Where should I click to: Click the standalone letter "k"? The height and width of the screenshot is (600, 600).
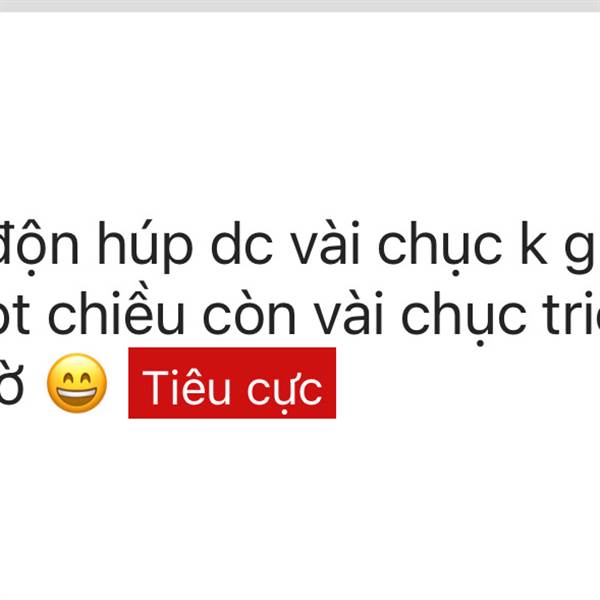click(533, 243)
